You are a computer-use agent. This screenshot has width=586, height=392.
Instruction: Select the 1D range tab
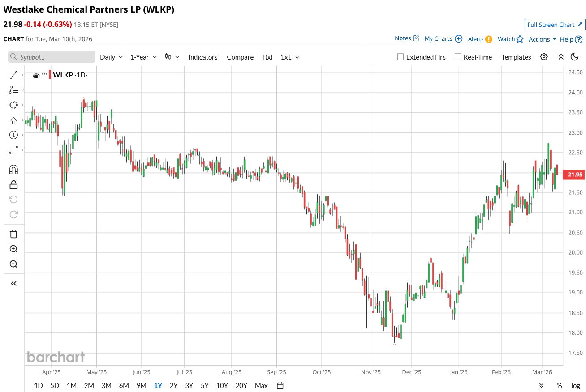(39, 385)
